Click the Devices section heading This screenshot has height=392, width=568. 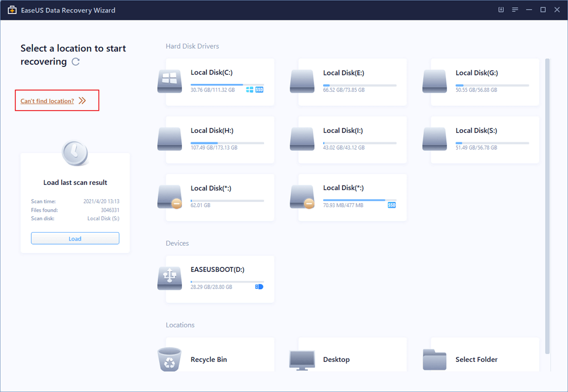[x=177, y=243]
